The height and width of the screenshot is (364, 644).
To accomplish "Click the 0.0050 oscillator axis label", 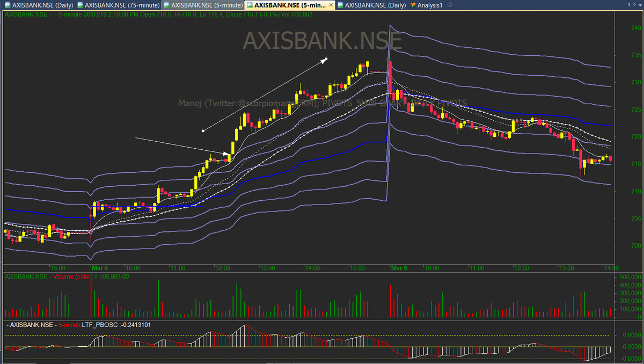I will 631,336.
